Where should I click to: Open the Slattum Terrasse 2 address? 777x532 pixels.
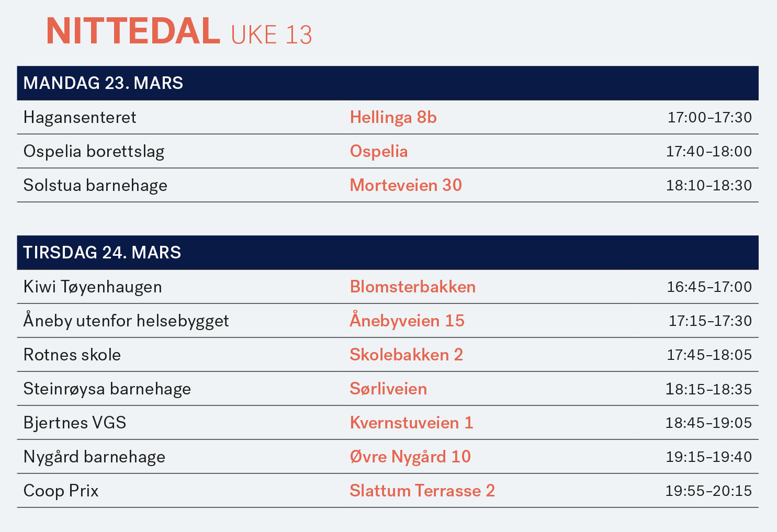[x=422, y=491]
